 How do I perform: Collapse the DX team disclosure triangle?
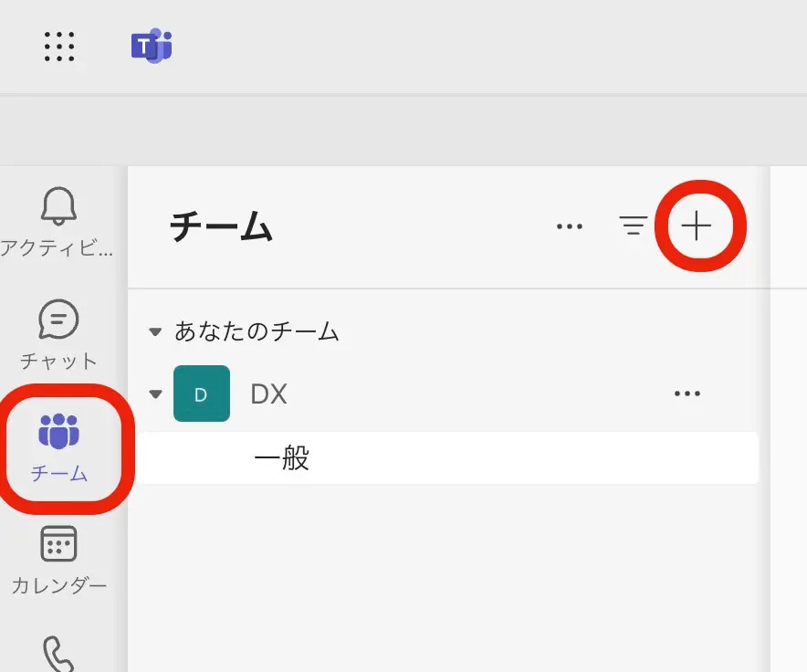(x=155, y=394)
